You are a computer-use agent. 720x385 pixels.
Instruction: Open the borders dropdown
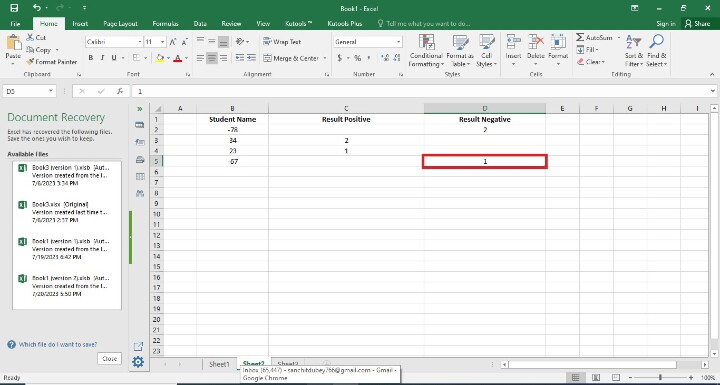click(x=146, y=58)
